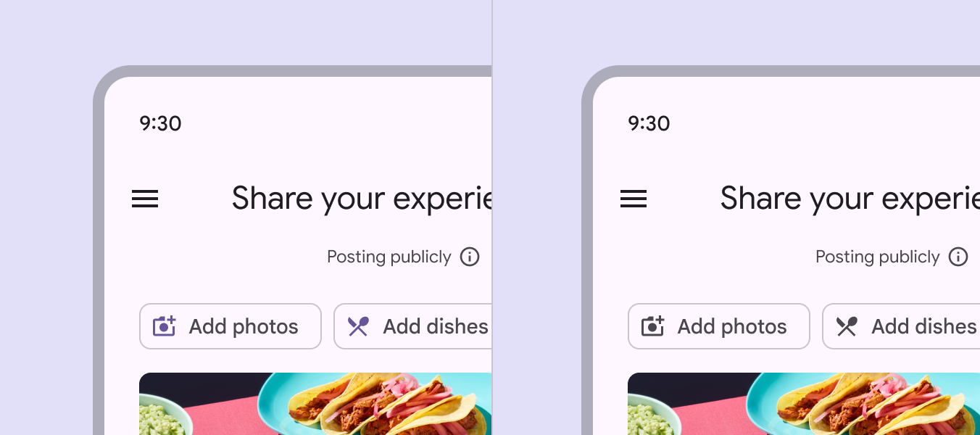This screenshot has height=435, width=980.
Task: Click the 9:30 clock on the right status bar
Action: tap(649, 123)
